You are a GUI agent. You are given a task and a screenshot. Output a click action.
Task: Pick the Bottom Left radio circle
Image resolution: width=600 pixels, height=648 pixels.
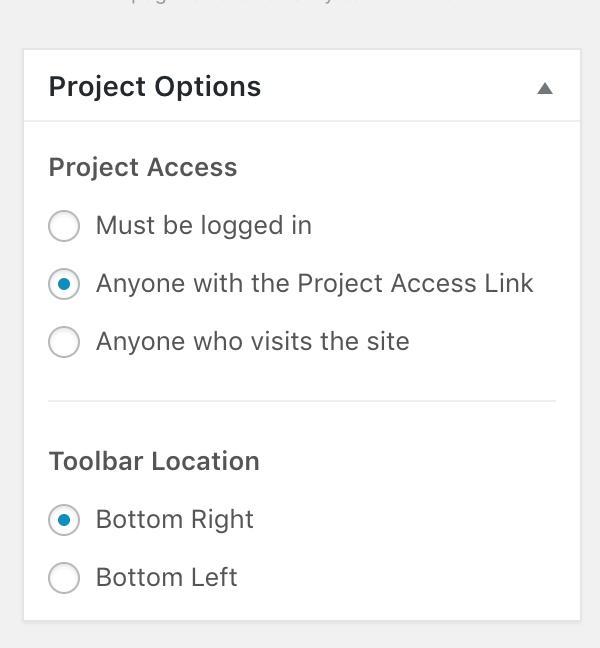[64, 578]
